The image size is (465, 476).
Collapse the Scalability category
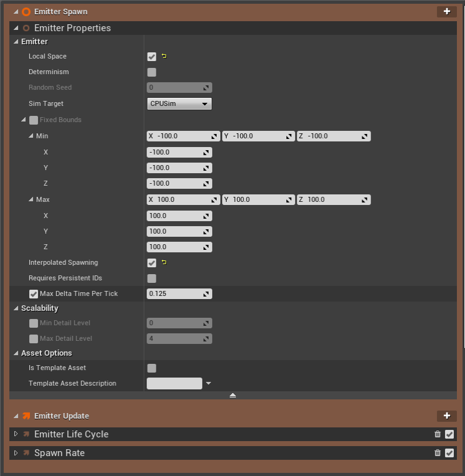point(16,308)
